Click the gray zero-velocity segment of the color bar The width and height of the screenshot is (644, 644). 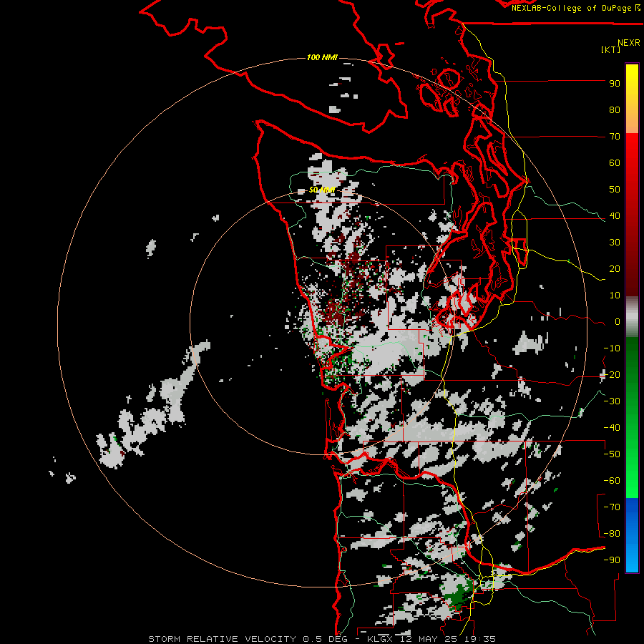pos(632,317)
